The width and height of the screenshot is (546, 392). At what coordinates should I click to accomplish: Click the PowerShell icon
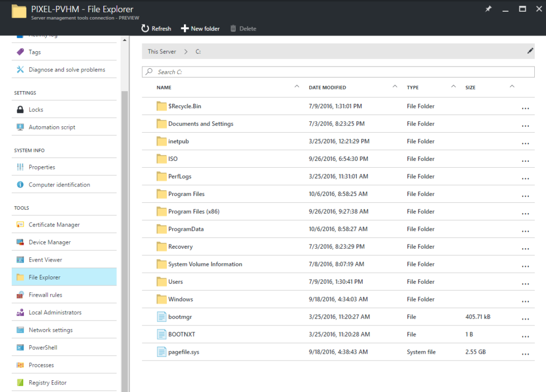[20, 347]
